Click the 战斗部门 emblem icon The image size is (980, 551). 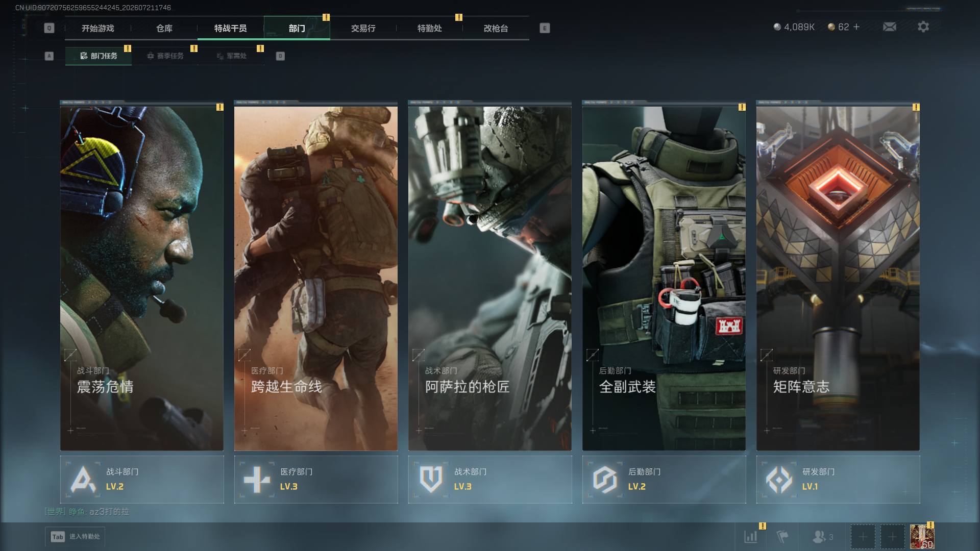(83, 480)
